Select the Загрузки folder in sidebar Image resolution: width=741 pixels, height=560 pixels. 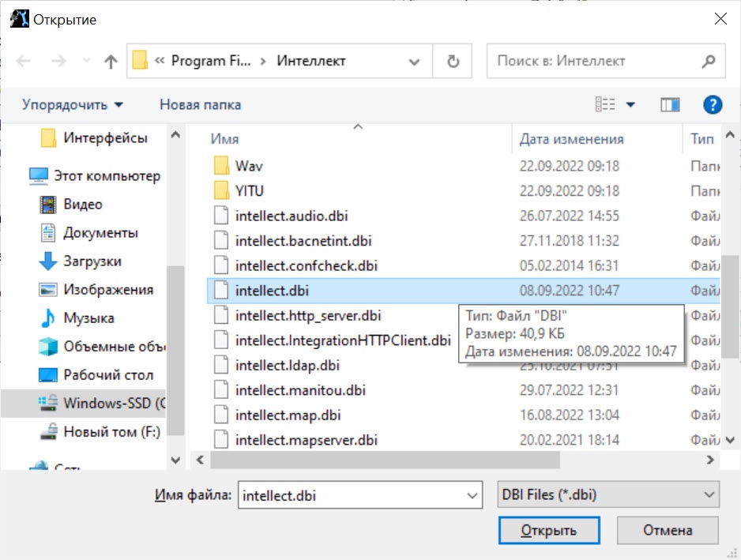pos(92,261)
